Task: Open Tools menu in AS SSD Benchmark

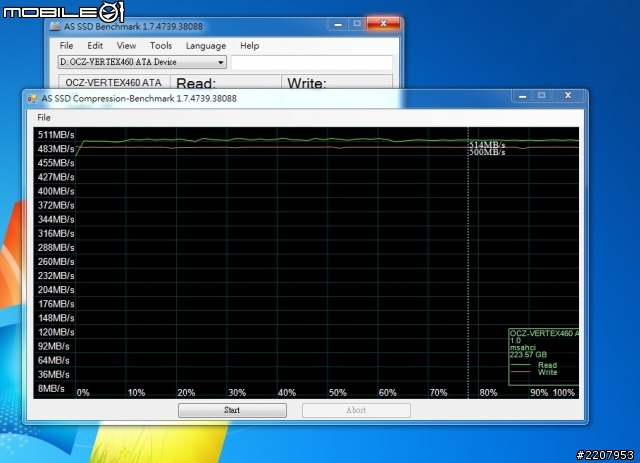Action: pos(160,45)
